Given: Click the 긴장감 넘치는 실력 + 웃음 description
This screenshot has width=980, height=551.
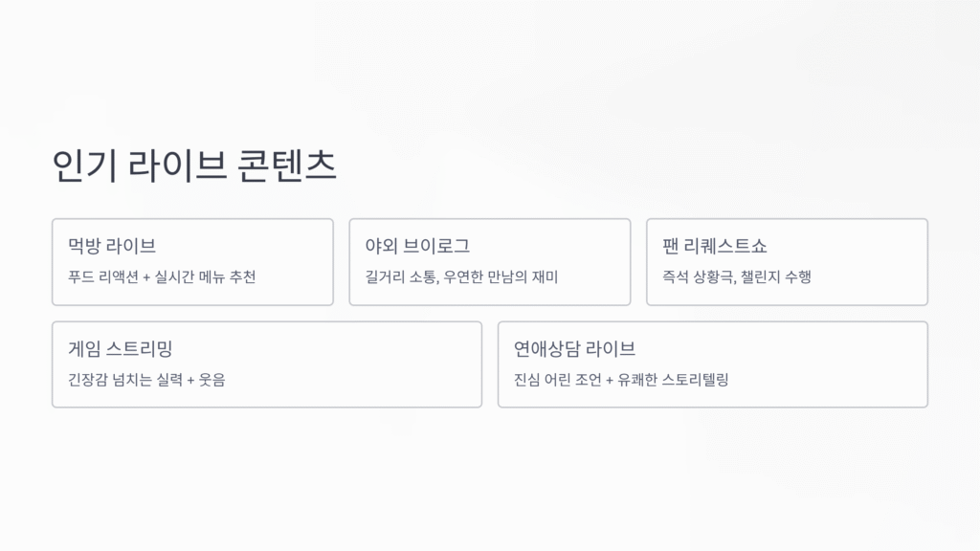Looking at the screenshot, I should coord(147,380).
